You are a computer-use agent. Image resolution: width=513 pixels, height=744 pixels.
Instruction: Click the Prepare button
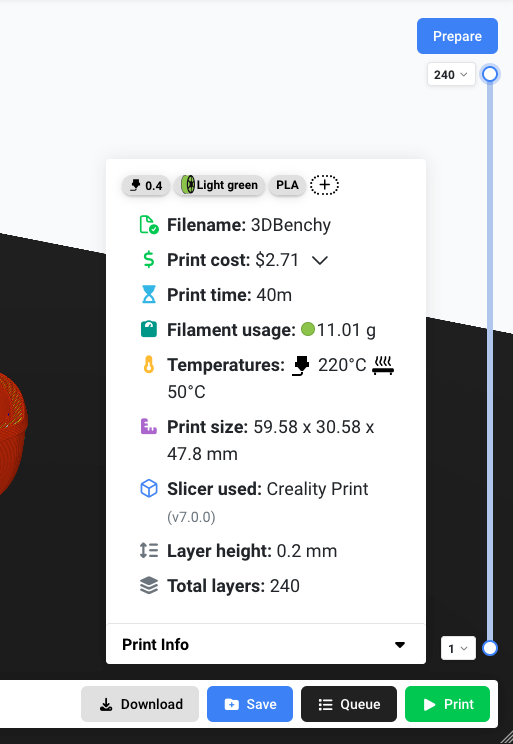click(457, 36)
